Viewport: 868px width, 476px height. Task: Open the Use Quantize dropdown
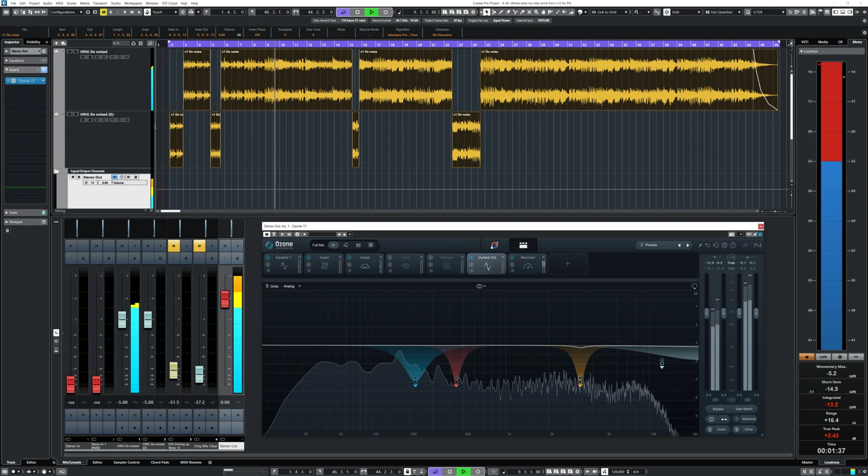click(723, 12)
